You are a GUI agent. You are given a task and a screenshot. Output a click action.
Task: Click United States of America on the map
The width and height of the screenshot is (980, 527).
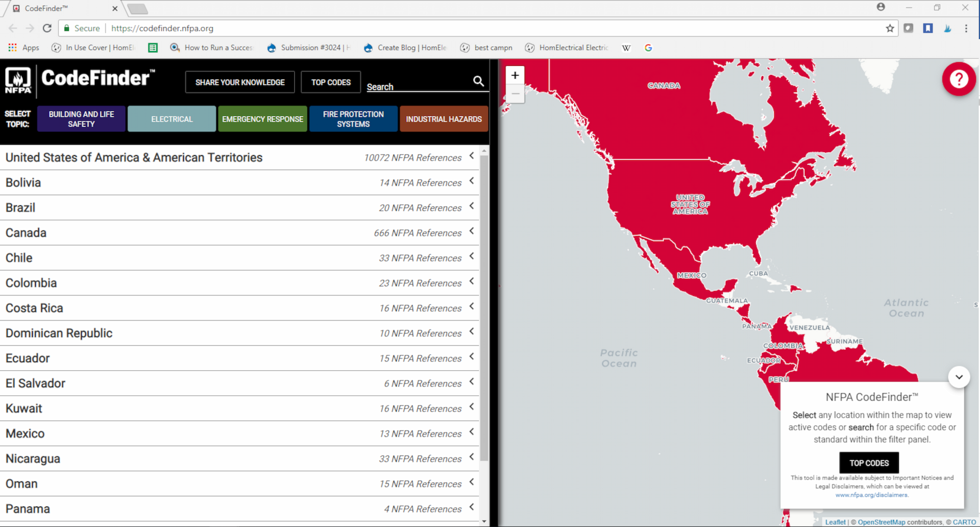(x=690, y=204)
